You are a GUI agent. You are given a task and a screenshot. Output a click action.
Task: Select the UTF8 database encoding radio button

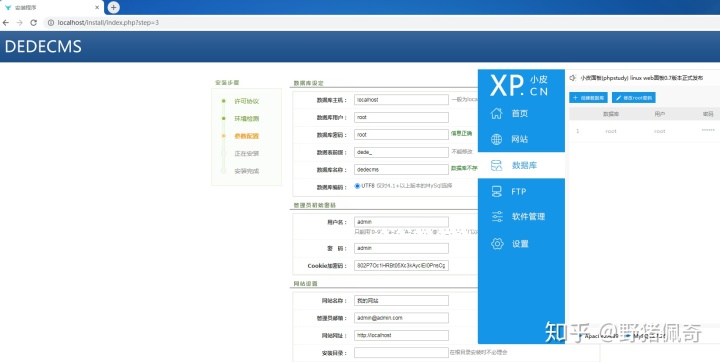click(357, 186)
